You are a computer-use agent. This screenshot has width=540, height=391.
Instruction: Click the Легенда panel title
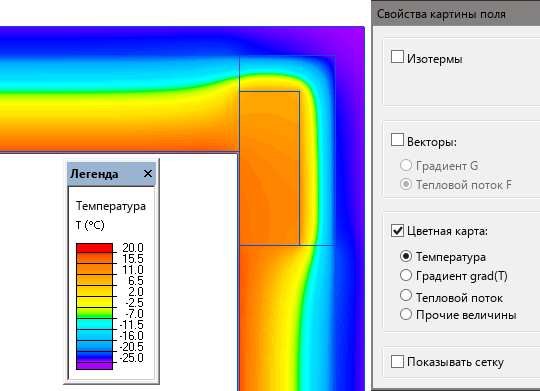coord(94,174)
